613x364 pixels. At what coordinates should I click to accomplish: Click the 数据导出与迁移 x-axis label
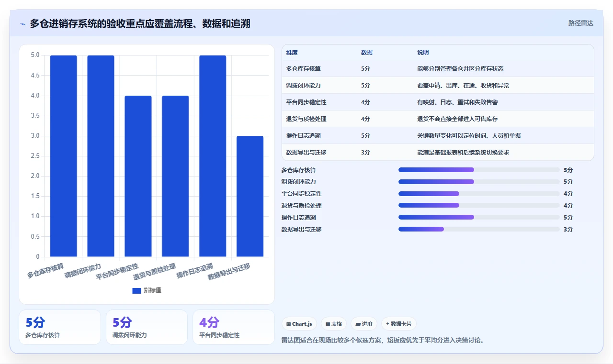pos(229,272)
